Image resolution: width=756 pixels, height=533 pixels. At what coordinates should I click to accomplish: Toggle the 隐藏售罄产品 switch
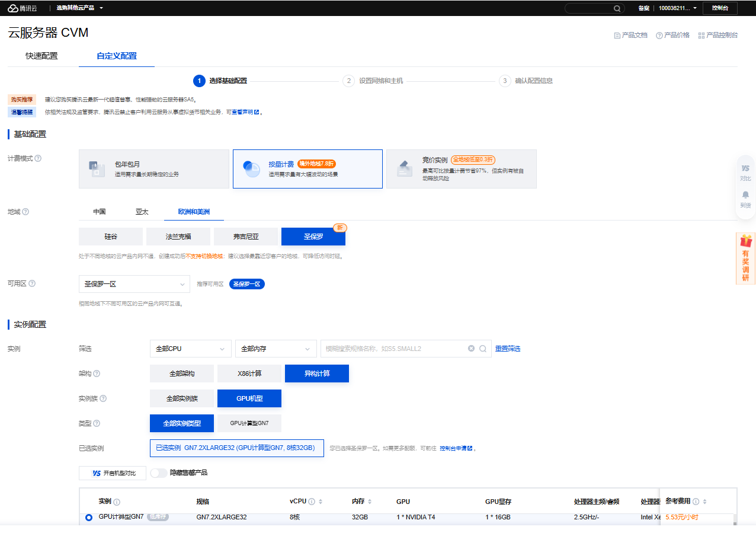[159, 473]
